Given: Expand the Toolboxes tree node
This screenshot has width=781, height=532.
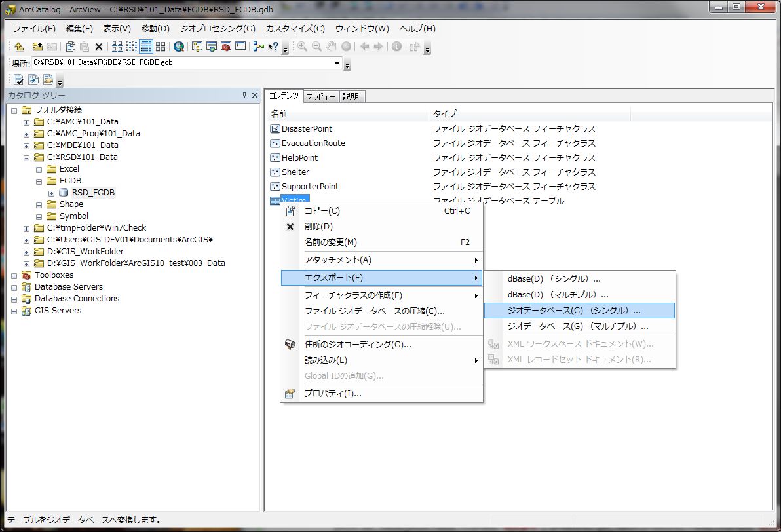Looking at the screenshot, I should (14, 275).
